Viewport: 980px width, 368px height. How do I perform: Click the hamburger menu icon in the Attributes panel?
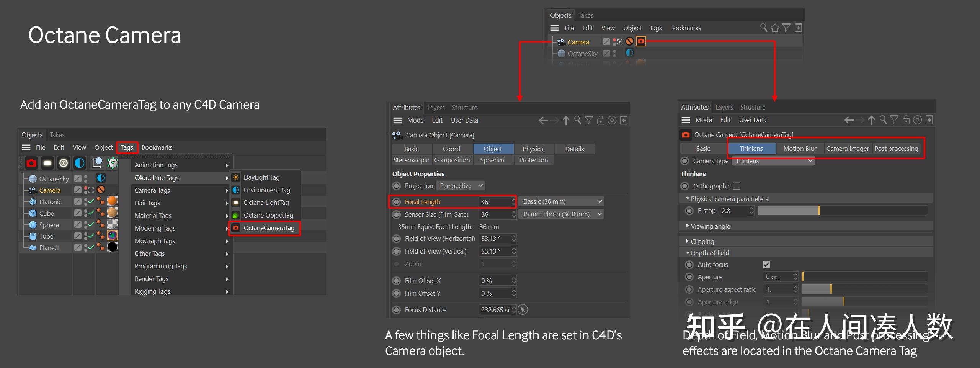click(397, 120)
